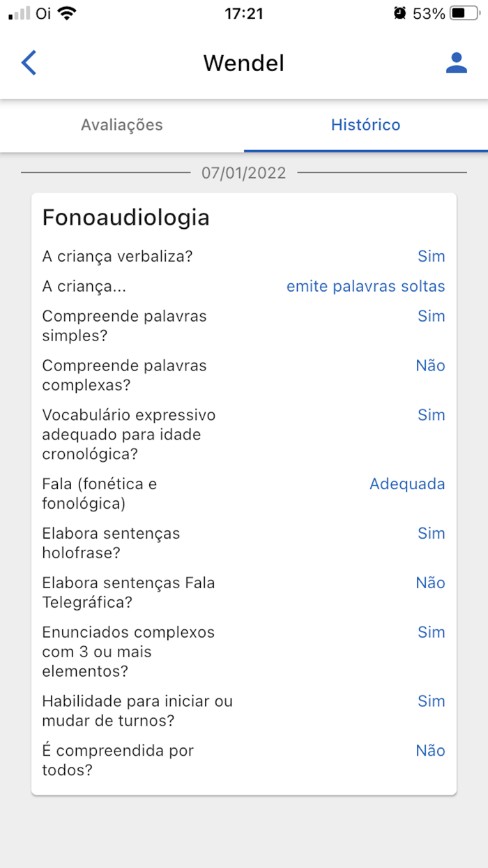Tap 'Sim' for 'Compreende palavras simples?'
The width and height of the screenshot is (488, 868).
432,316
